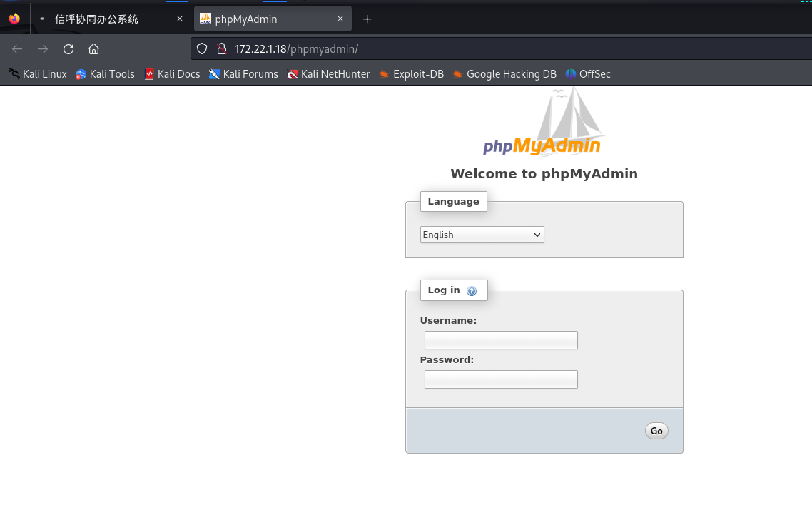812x527 pixels.
Task: Go forward to next page
Action: (43, 48)
